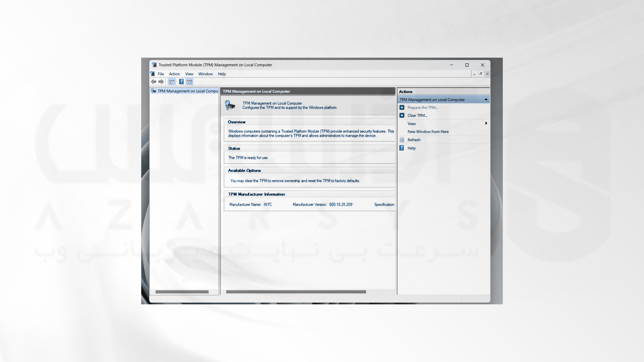Click the Refresh icon in Actions panel
This screenshot has width=644, height=362.
pyautogui.click(x=401, y=140)
